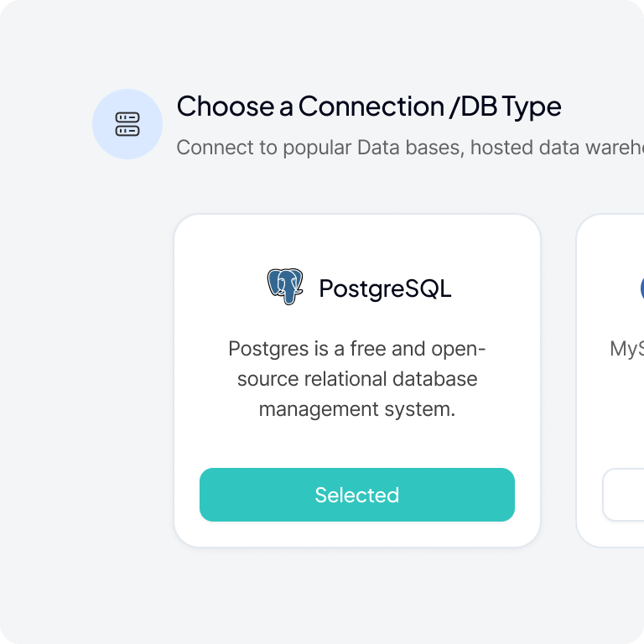Click the "MyS" description text on second card
Viewport: 644px width, 644px height.
coord(627,349)
